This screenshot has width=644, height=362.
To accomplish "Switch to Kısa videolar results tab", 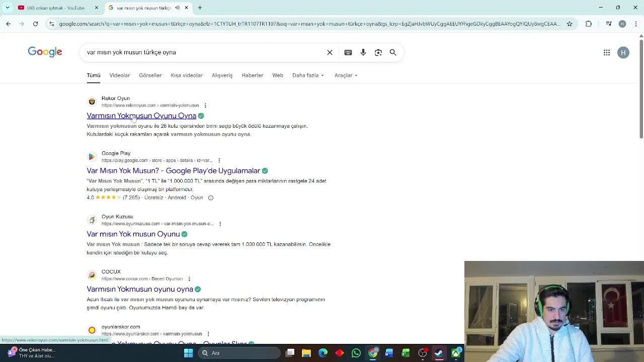I will click(x=187, y=75).
